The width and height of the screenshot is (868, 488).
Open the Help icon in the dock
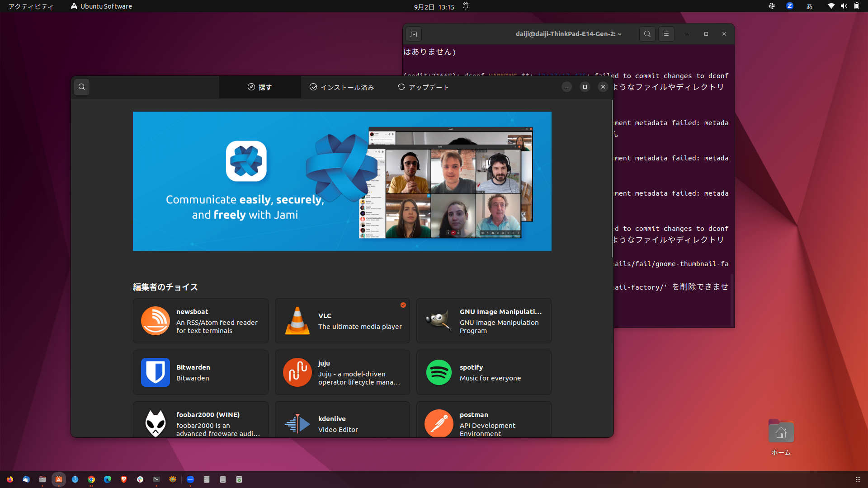(75, 479)
